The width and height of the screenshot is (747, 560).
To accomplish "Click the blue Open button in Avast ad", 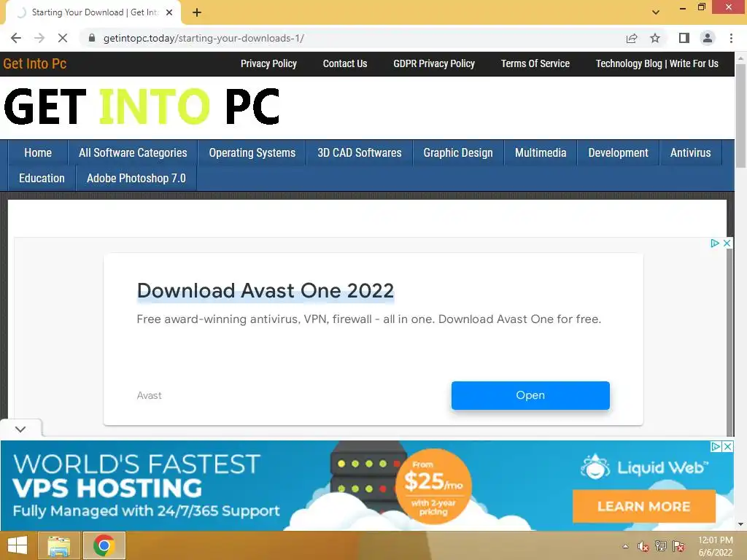I will (530, 395).
